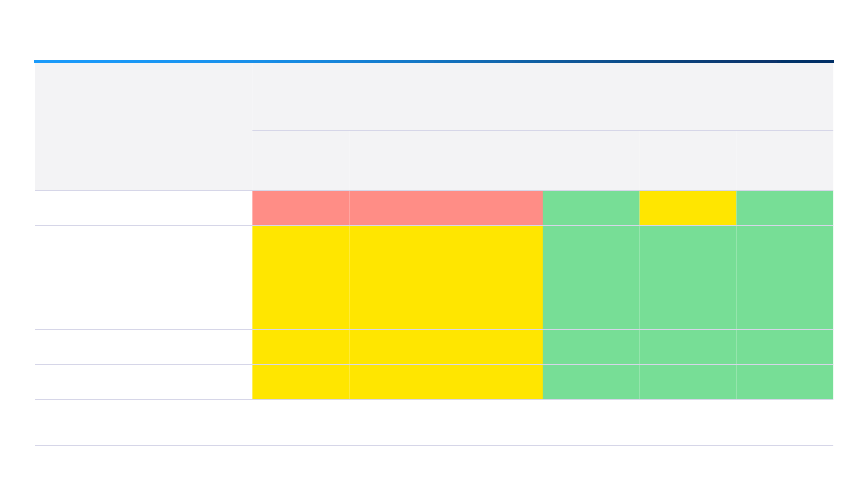Click the wide gray header spanning the colored columns
Viewport: 868px width, 488px height.
542,97
